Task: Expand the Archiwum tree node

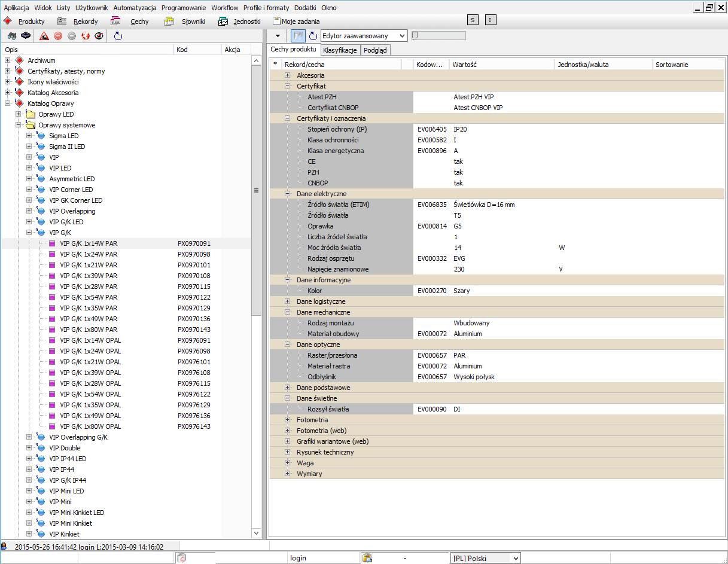Action: coord(7,60)
